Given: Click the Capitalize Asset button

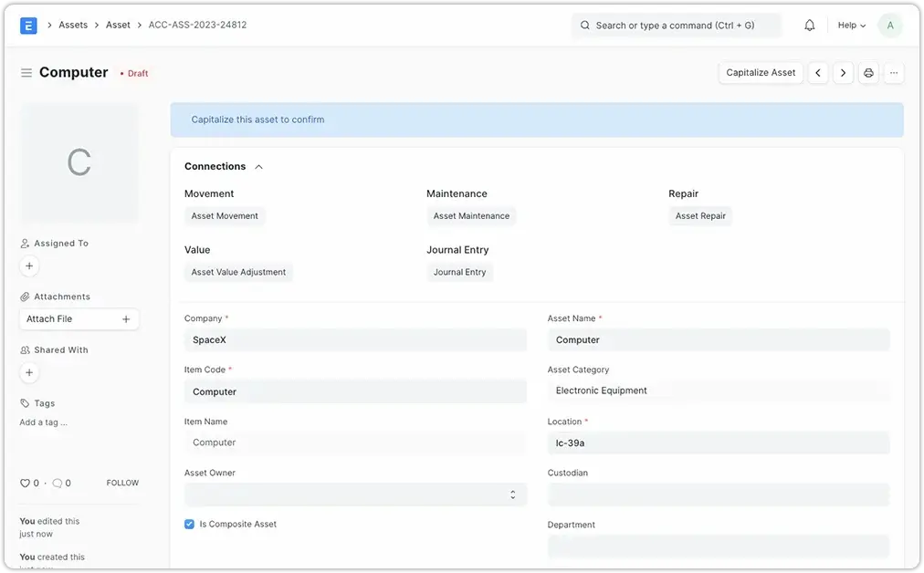Looking at the screenshot, I should [x=761, y=72].
